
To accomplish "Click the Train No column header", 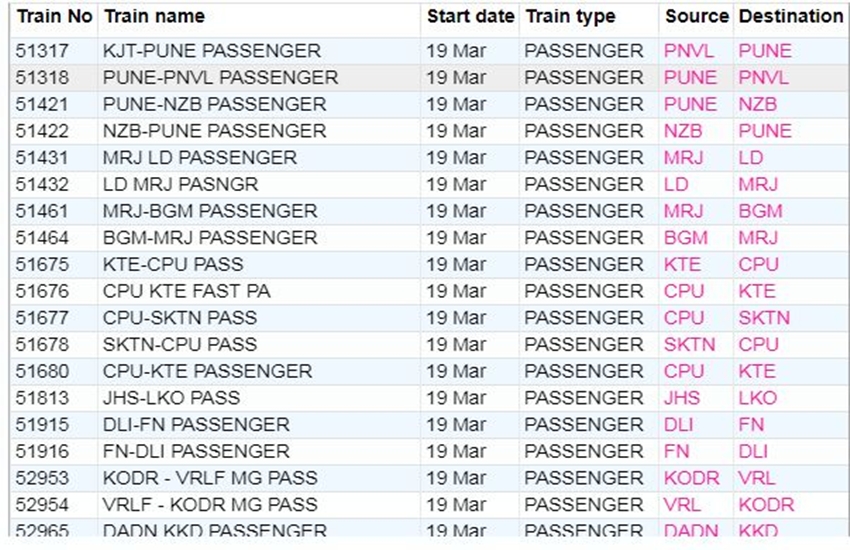I will tap(54, 17).
